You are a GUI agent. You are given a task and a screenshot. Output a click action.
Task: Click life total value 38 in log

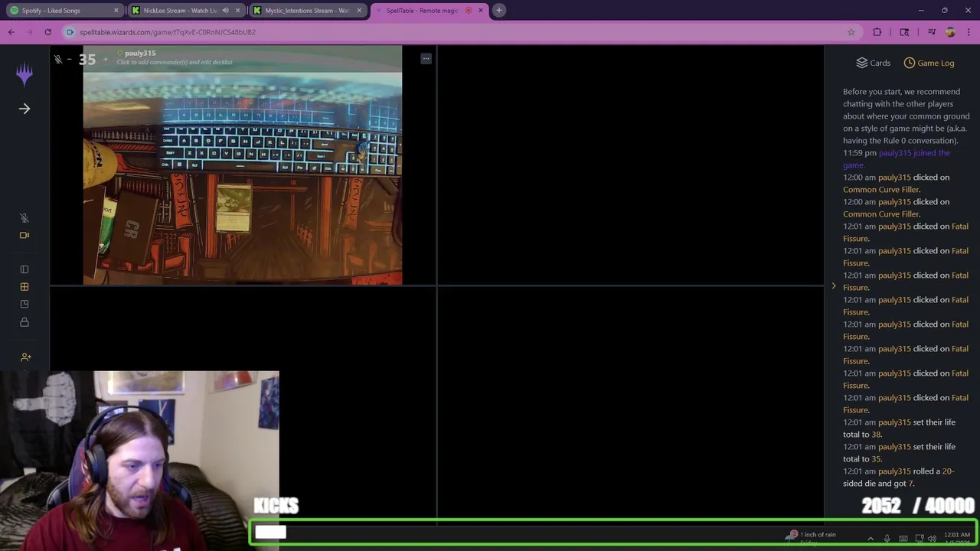[877, 435]
